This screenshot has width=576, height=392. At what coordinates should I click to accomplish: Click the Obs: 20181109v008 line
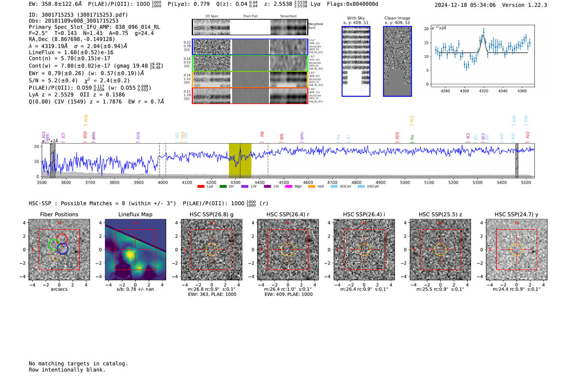74,21
